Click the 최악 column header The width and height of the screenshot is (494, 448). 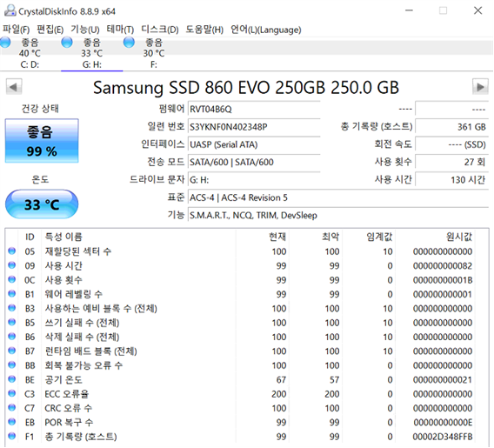click(316, 237)
